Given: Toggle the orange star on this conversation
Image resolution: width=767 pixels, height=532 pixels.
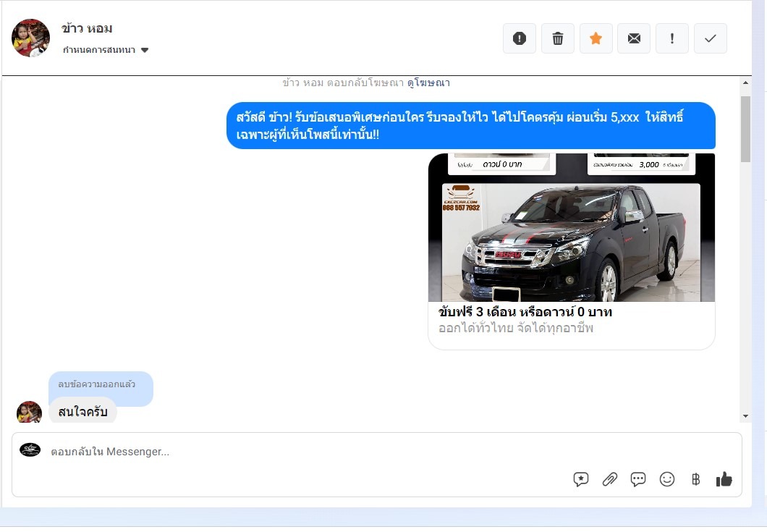Looking at the screenshot, I should (596, 38).
